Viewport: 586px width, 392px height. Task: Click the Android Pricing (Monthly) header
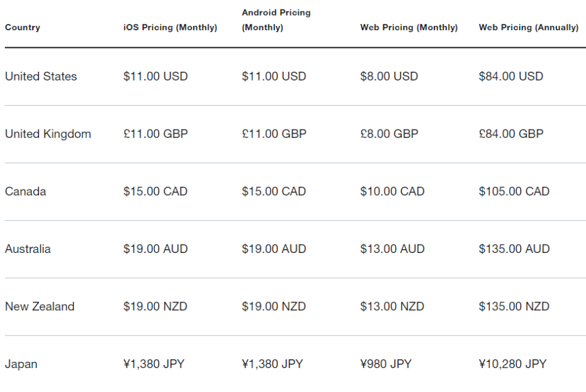[276, 20]
